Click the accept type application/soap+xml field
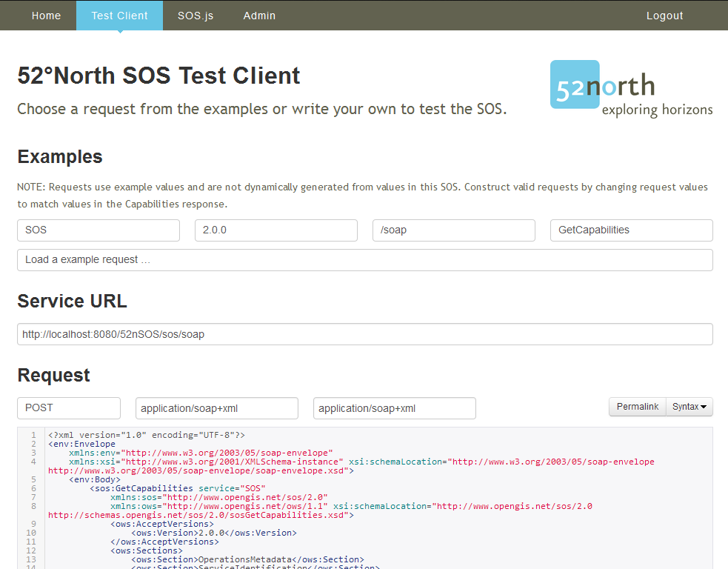The width and height of the screenshot is (728, 569). (x=395, y=408)
